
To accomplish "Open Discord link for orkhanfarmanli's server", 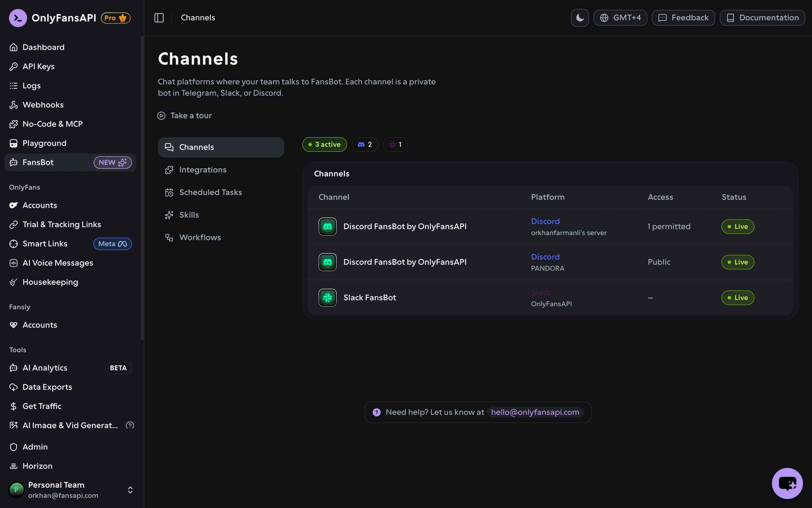I will (545, 222).
